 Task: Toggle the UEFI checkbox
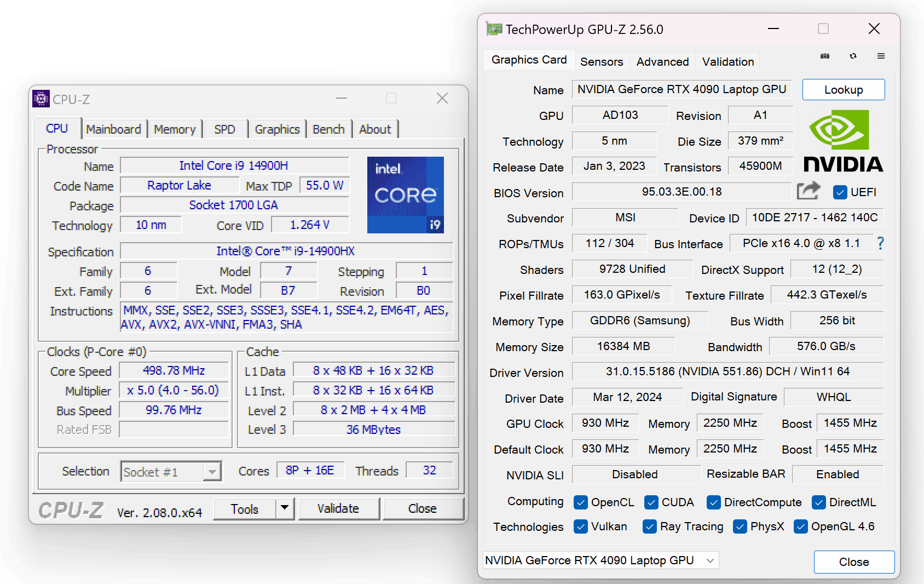(x=840, y=192)
